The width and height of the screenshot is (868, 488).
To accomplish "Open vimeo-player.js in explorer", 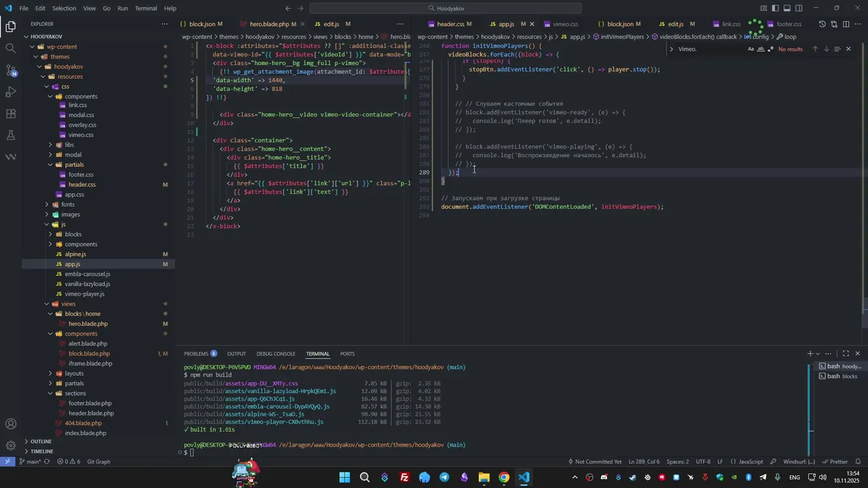I will coord(84,294).
